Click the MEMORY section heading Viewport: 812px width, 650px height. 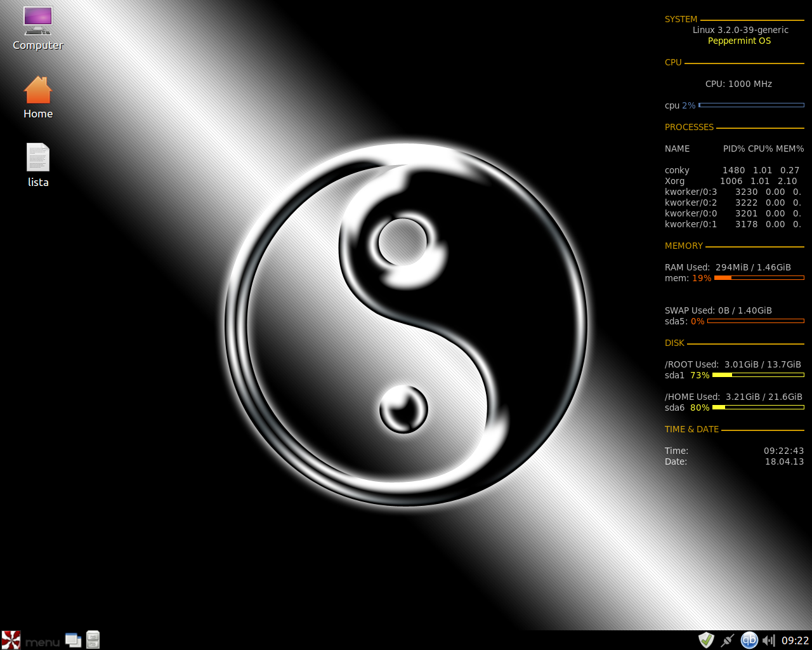click(684, 246)
